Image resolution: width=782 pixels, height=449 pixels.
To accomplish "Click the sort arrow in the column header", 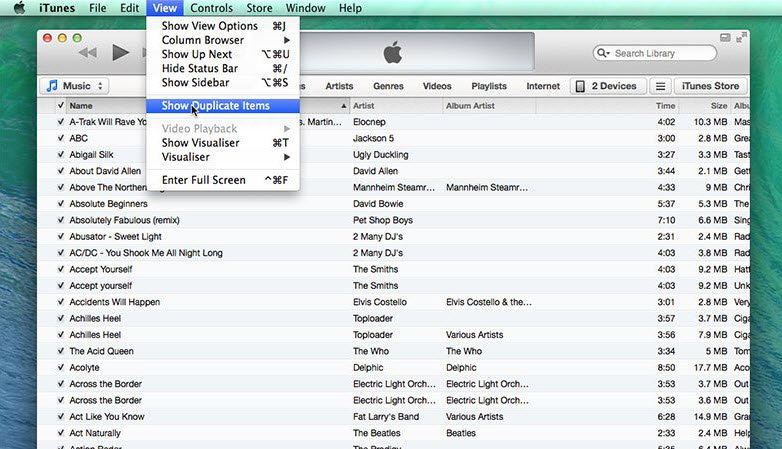I will 343,106.
